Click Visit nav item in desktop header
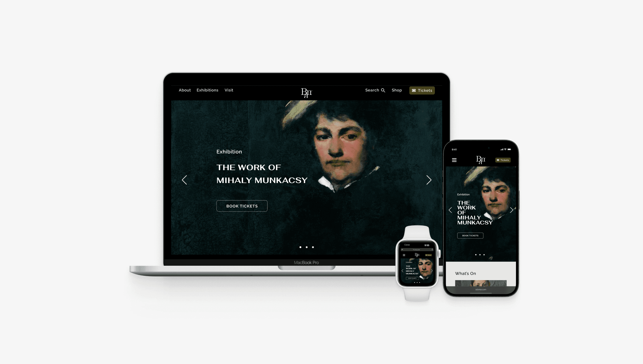Viewport: 643px width, 364px height. [229, 90]
